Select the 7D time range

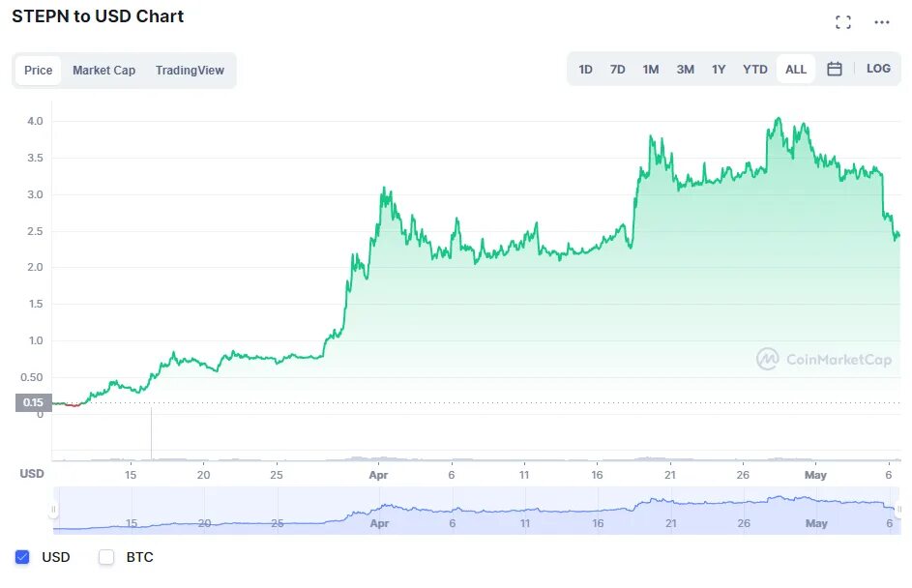tap(617, 70)
